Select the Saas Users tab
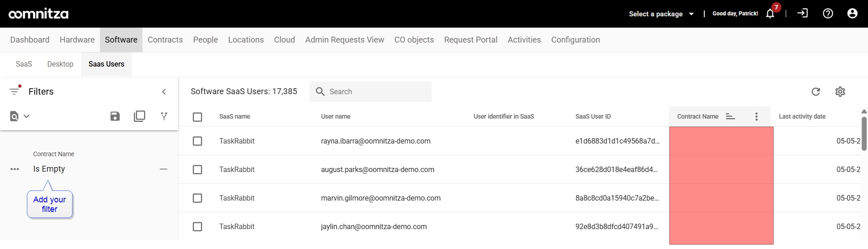 tap(106, 64)
